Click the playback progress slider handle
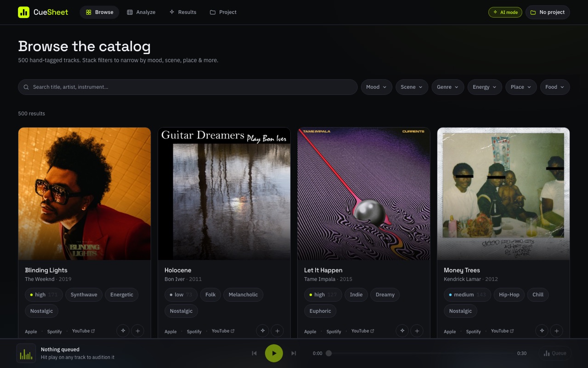The image size is (588, 368). tap(328, 353)
